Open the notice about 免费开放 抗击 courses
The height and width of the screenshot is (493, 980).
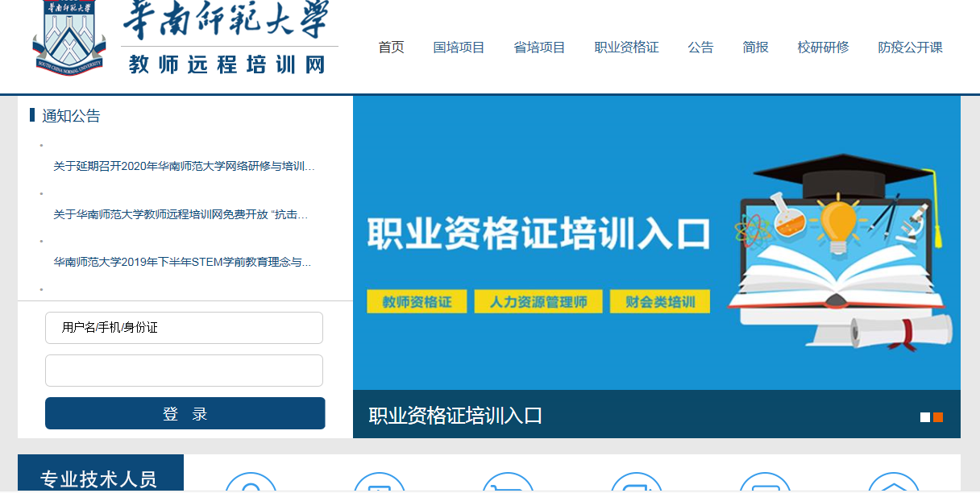click(x=181, y=215)
